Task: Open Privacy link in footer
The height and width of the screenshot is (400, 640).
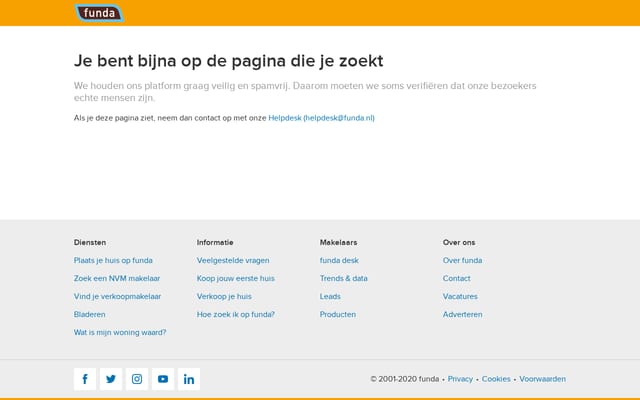Action: (460, 379)
